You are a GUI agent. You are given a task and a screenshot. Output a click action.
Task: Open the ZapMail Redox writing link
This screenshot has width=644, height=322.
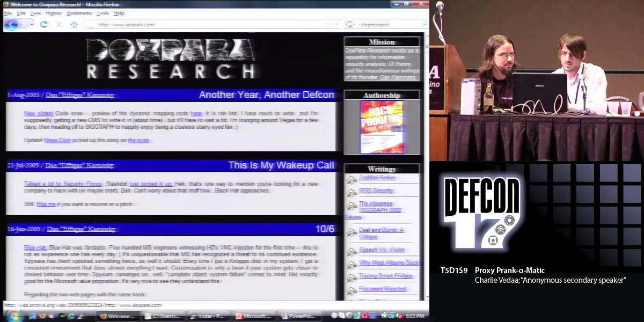[x=377, y=178]
